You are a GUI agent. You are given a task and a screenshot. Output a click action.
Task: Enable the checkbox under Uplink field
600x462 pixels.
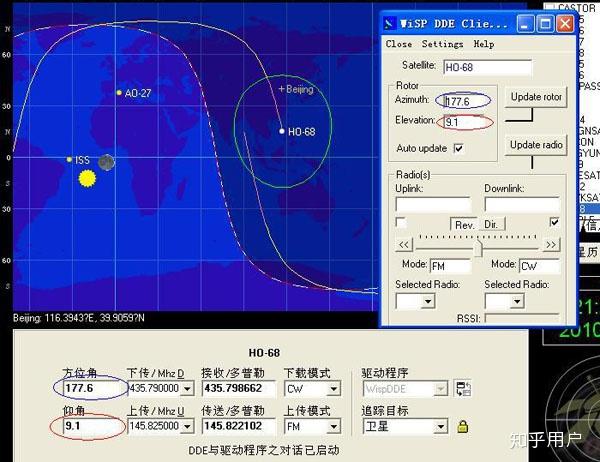401,222
